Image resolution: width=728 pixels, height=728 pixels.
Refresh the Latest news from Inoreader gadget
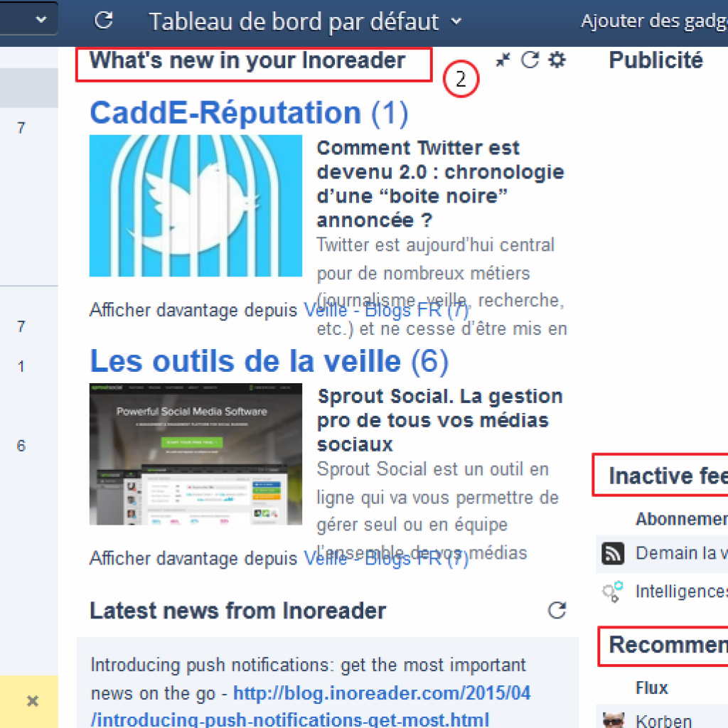[557, 610]
